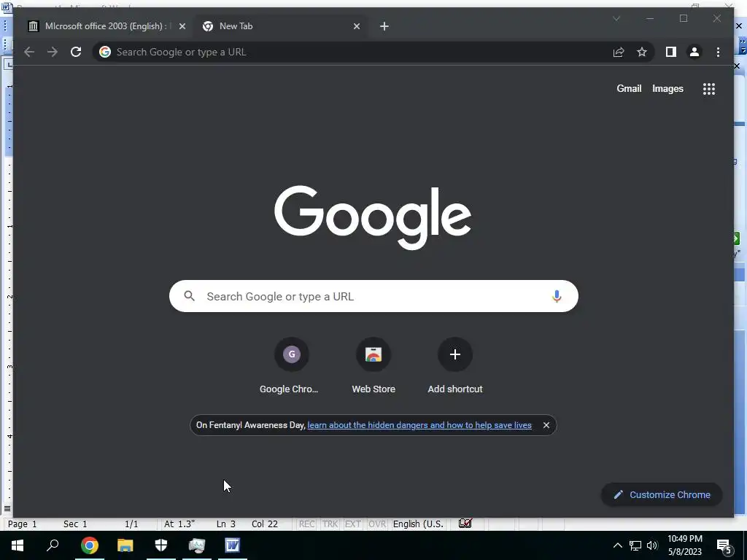The image size is (747, 560).
Task: Open Google Images link
Action: coord(667,88)
